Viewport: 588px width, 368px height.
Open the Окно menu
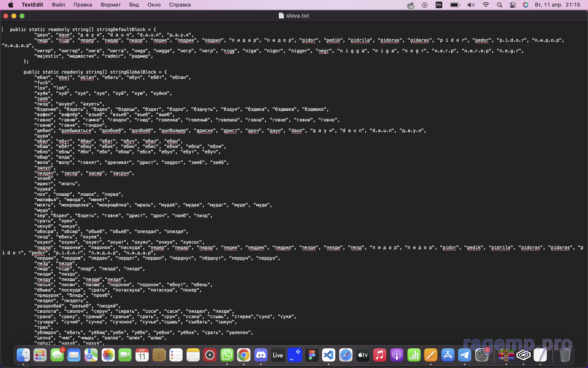point(154,5)
